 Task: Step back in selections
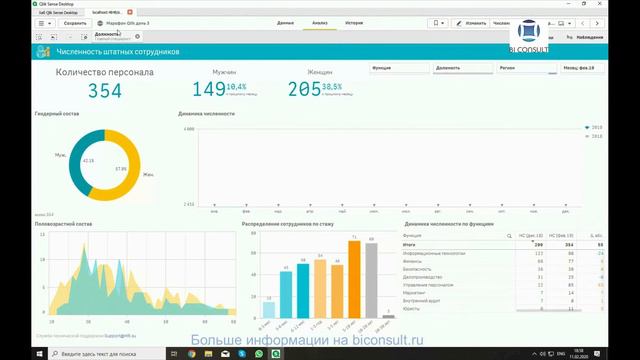(x=53, y=37)
